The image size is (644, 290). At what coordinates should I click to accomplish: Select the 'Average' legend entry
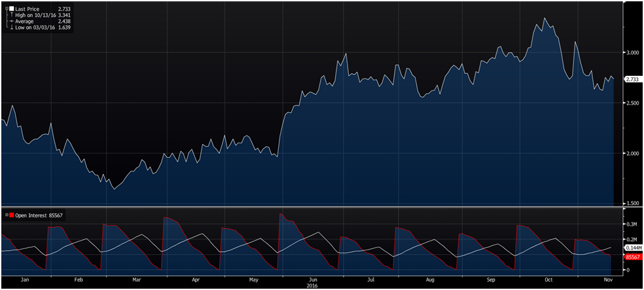point(24,20)
